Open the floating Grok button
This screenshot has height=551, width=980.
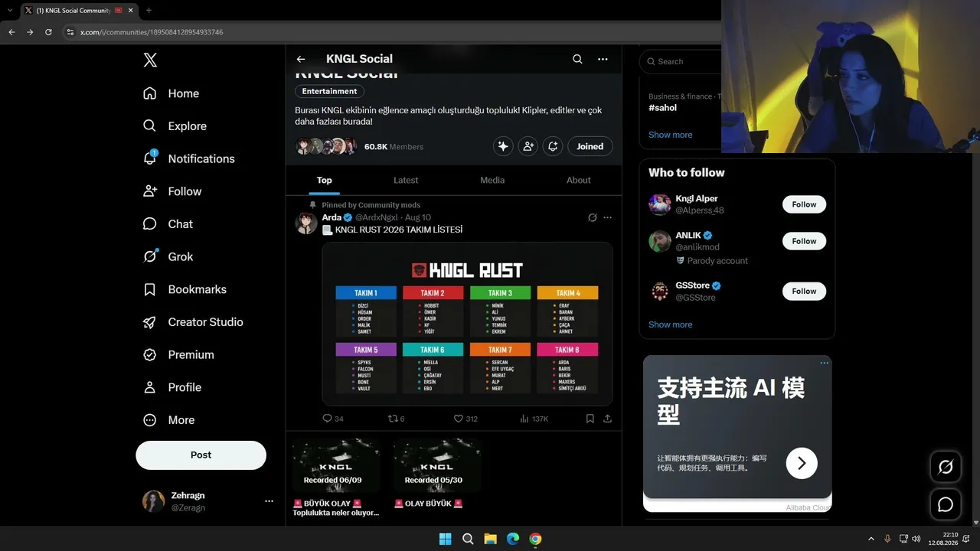(x=946, y=467)
